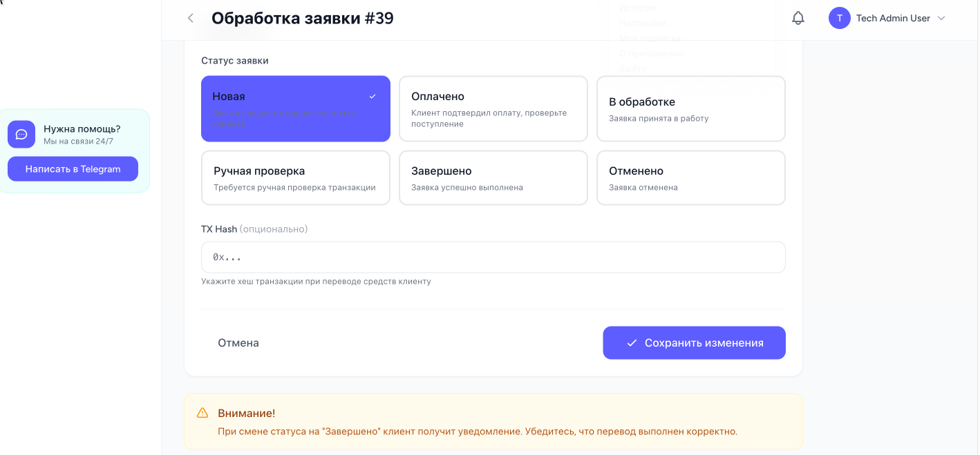
Task: Click the warning triangle icon
Action: pyautogui.click(x=202, y=413)
